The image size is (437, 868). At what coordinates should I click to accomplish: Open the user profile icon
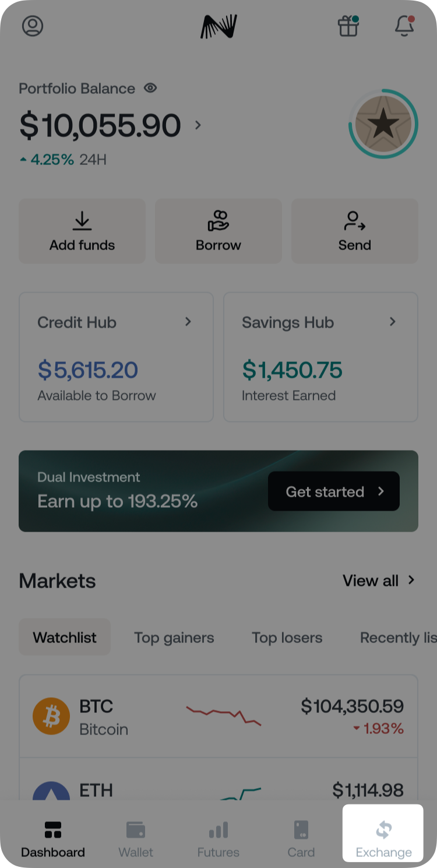click(x=33, y=26)
